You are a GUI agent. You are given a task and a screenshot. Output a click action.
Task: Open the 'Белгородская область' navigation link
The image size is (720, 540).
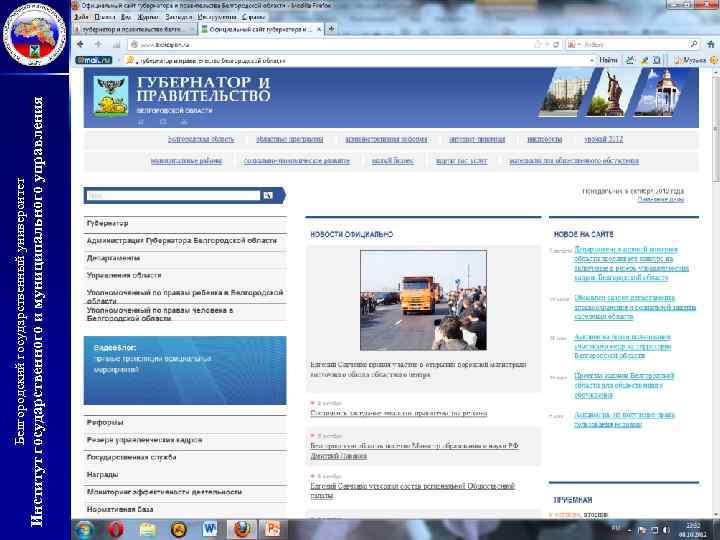click(201, 139)
